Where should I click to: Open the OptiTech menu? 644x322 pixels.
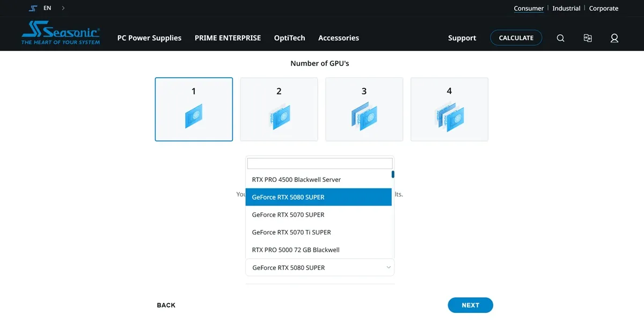pyautogui.click(x=289, y=38)
